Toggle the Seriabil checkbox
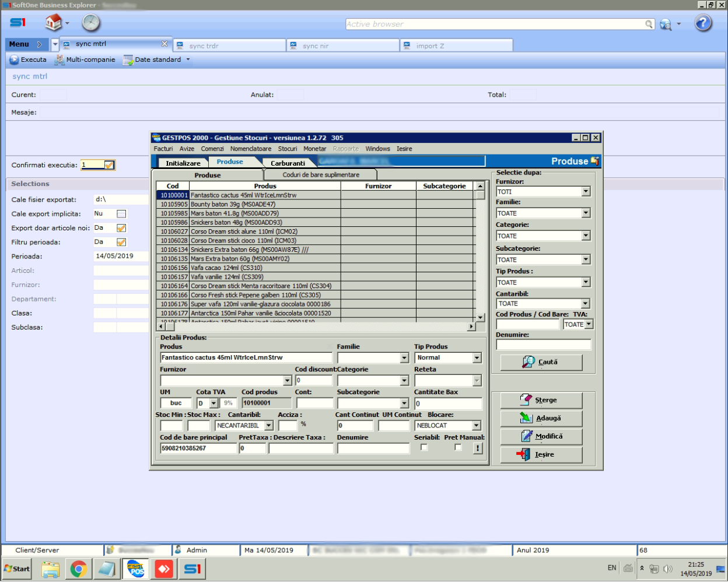 424,447
